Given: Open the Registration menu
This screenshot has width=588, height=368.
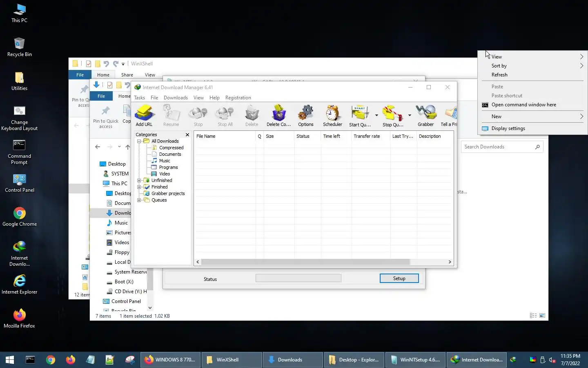Looking at the screenshot, I should (238, 98).
